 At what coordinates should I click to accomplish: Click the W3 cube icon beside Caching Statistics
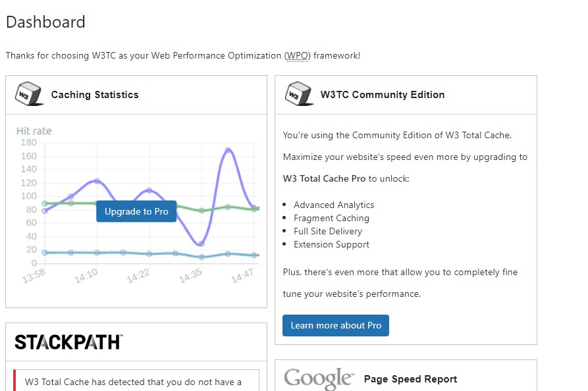point(29,94)
